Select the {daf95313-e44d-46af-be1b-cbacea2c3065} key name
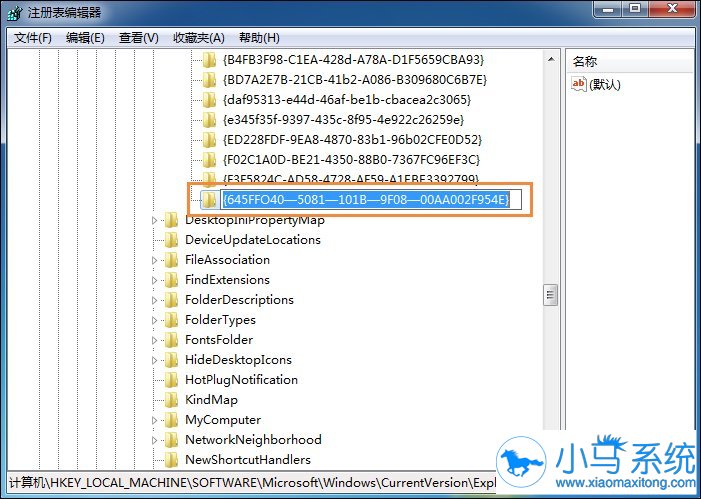The width and height of the screenshot is (701, 499). pyautogui.click(x=346, y=100)
